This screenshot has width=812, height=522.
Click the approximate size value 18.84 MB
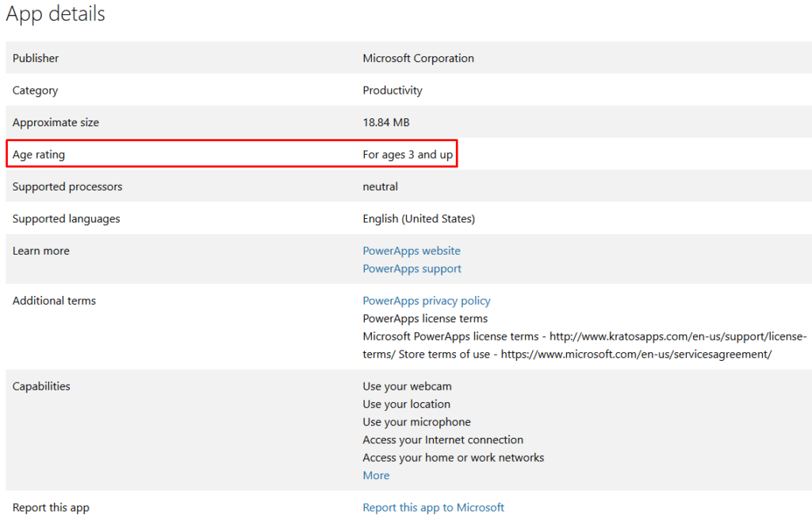pyautogui.click(x=385, y=122)
